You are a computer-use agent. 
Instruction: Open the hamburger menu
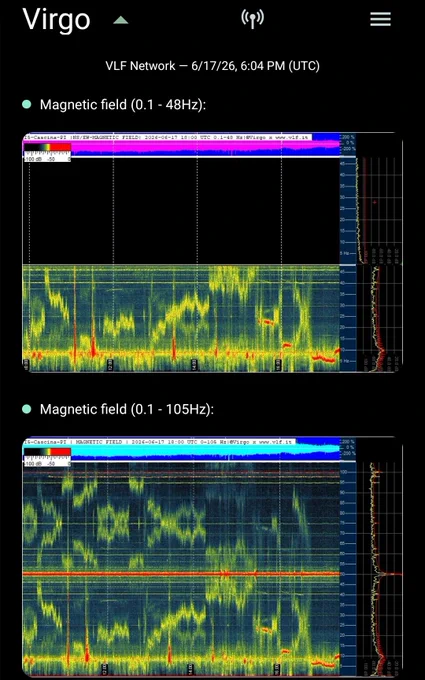[x=380, y=19]
